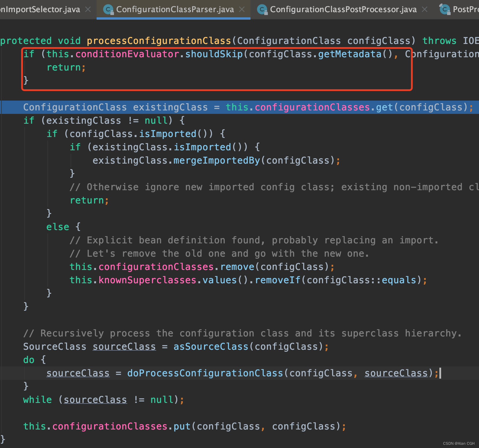Click the while (sourceClass != null) line
479x448 pixels.
point(104,400)
